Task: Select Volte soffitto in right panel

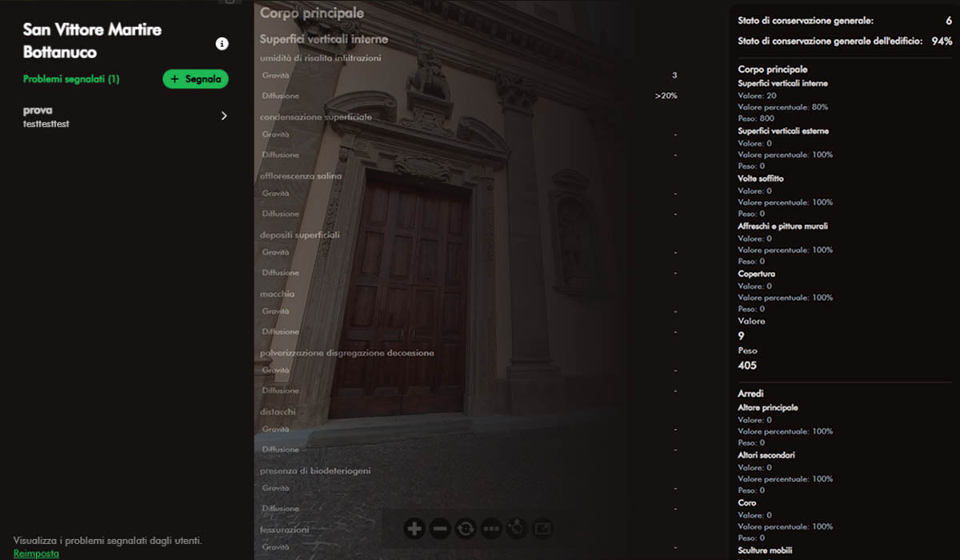Action: pos(760,178)
